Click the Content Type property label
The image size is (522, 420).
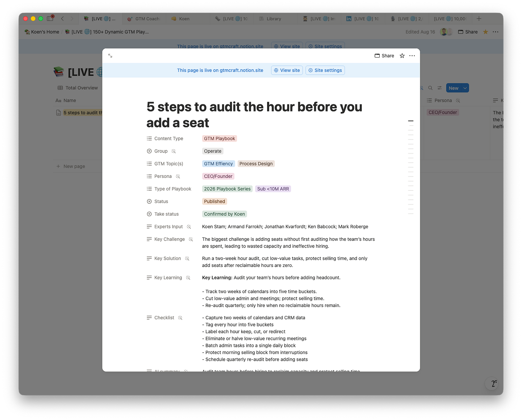[169, 138]
